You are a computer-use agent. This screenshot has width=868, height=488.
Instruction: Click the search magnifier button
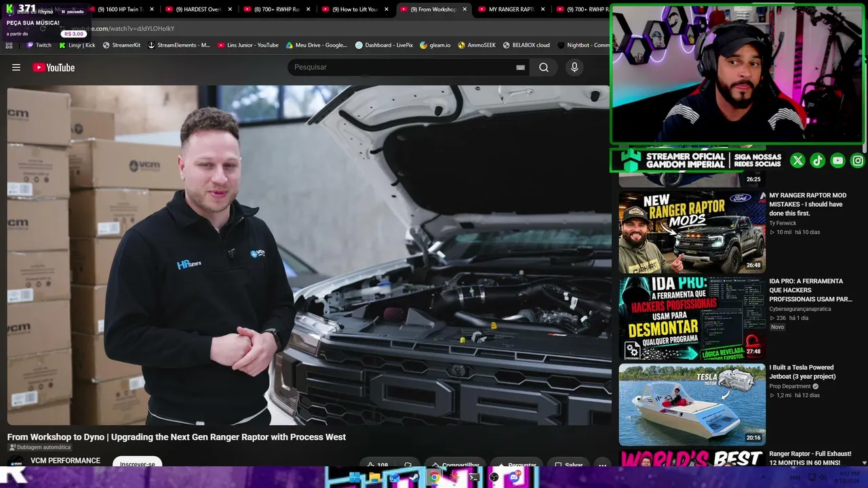pos(544,67)
